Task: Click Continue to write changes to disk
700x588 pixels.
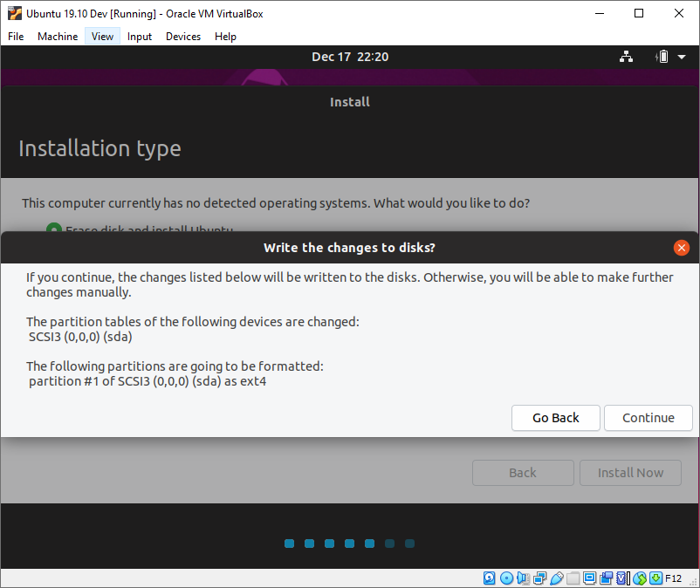Action: pos(649,418)
